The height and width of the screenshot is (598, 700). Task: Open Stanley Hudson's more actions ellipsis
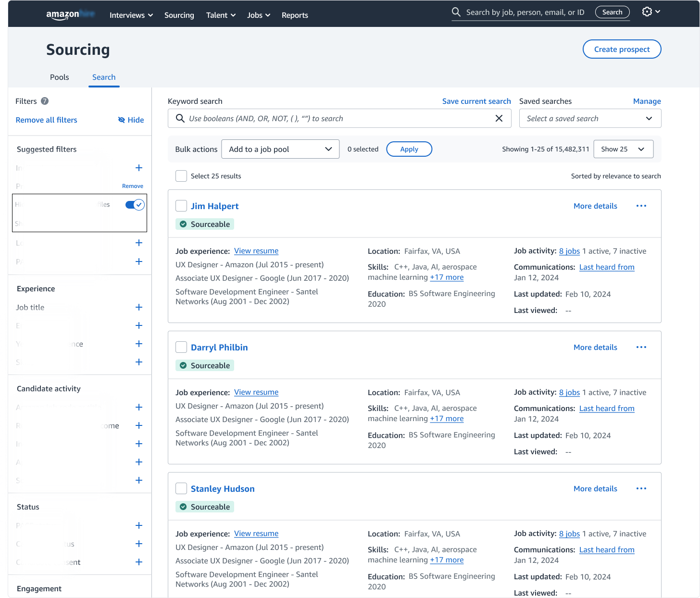click(641, 488)
